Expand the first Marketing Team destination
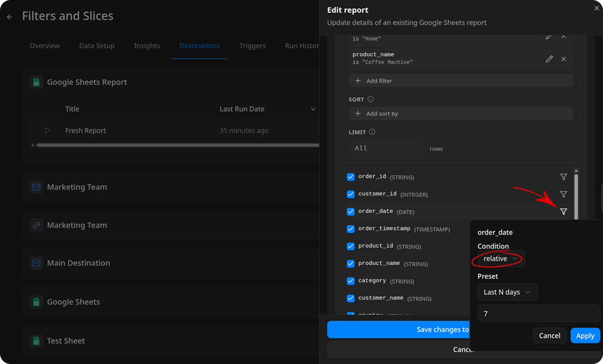This screenshot has width=603, height=364. 171,187
